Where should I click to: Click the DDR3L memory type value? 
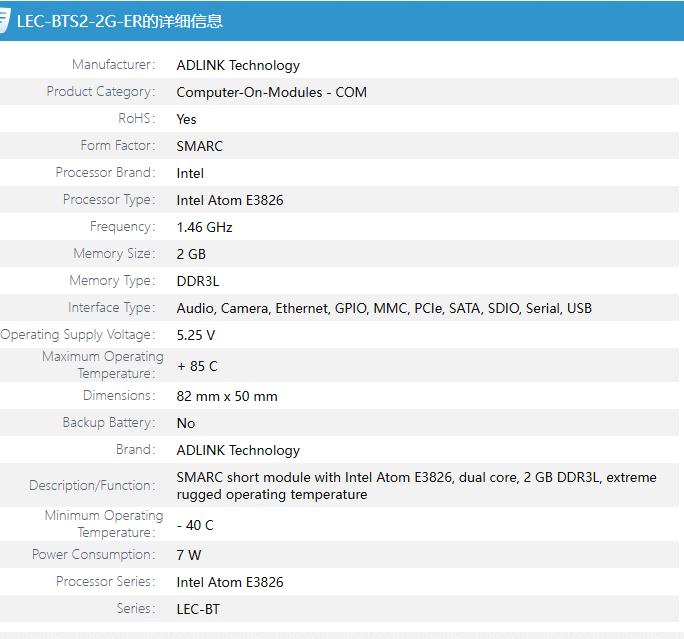pyautogui.click(x=197, y=281)
